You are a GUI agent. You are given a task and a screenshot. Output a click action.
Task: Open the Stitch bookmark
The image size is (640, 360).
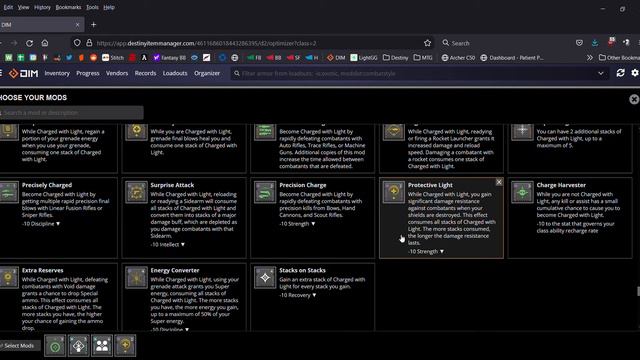click(x=113, y=58)
